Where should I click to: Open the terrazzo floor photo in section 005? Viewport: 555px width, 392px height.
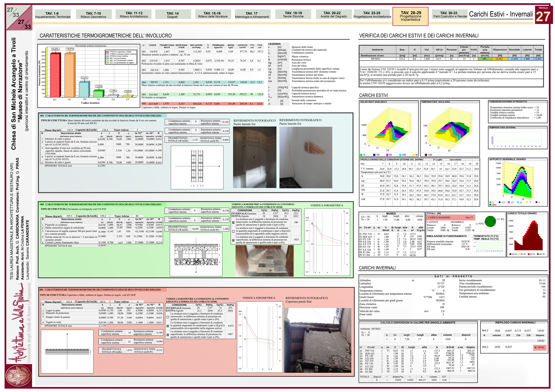pyautogui.click(x=264, y=261)
